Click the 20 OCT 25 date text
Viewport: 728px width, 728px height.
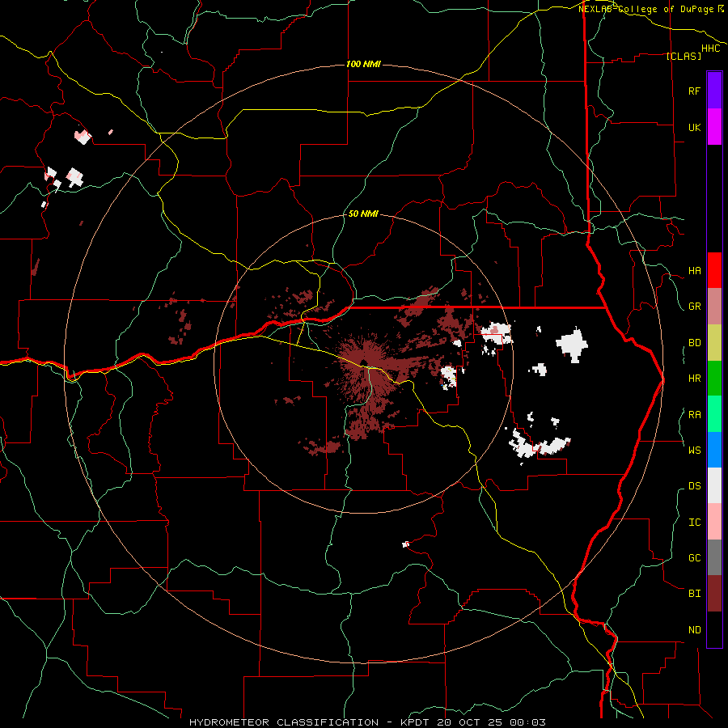tap(470, 722)
